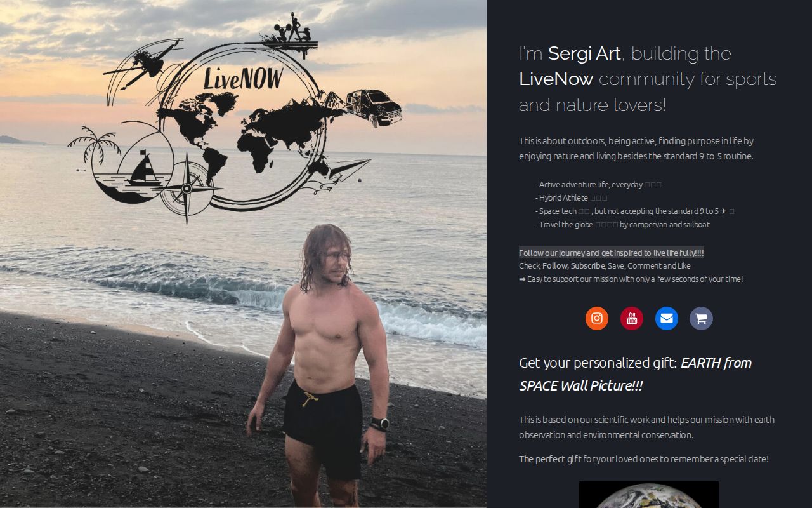
Task: Click the email envelope icon
Action: point(667,319)
